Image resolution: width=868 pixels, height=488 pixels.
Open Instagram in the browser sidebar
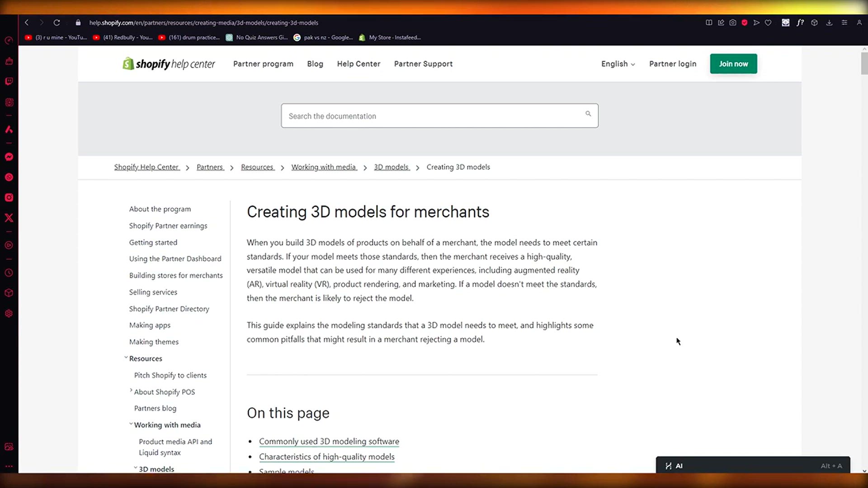(x=9, y=197)
